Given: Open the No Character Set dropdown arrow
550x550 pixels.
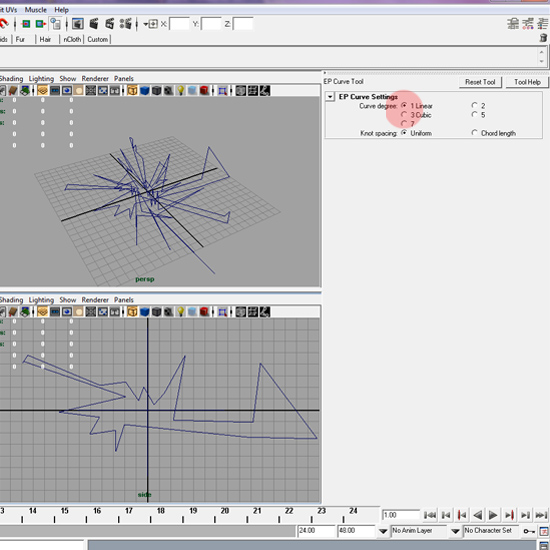Looking at the screenshot, I should [x=455, y=531].
